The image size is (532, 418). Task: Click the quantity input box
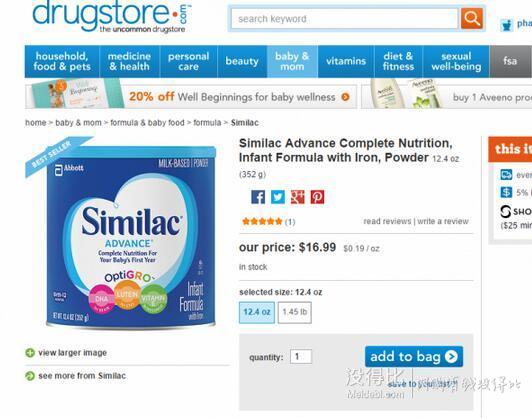click(x=301, y=357)
